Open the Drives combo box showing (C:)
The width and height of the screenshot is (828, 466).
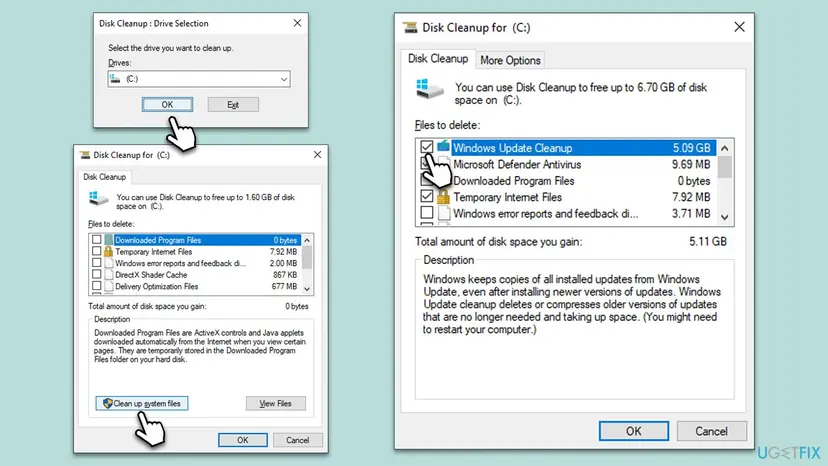(199, 79)
